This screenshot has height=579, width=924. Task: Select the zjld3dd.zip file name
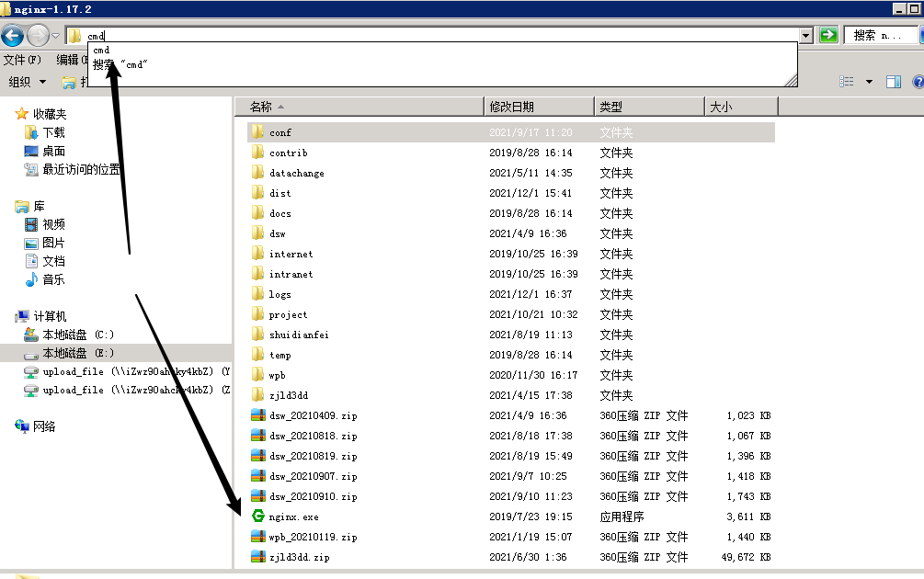point(300,557)
